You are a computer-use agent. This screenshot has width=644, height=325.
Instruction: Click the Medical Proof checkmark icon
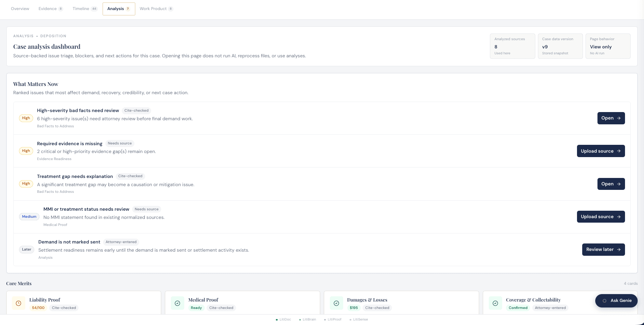click(x=177, y=303)
